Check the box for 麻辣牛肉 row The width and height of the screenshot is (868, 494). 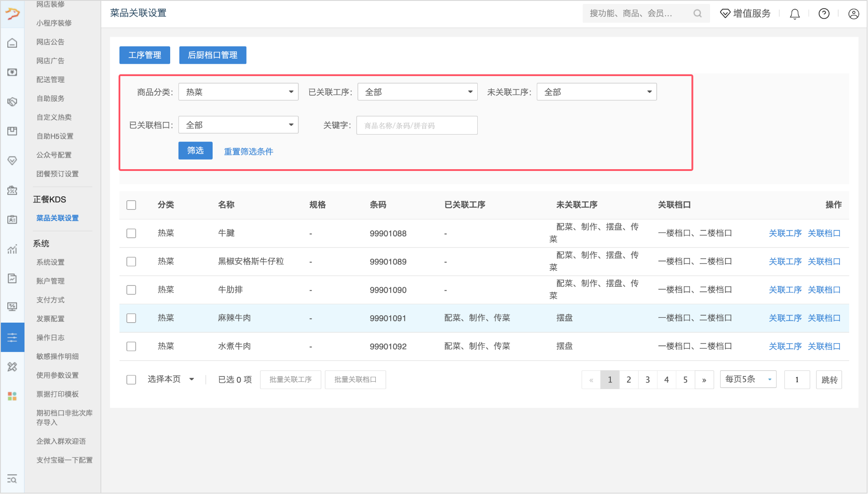131,318
